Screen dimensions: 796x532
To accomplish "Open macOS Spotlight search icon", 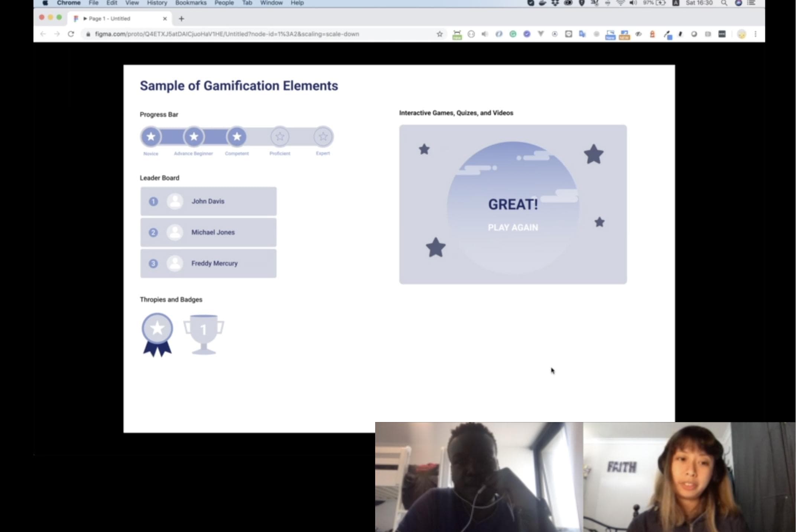I will click(x=724, y=3).
